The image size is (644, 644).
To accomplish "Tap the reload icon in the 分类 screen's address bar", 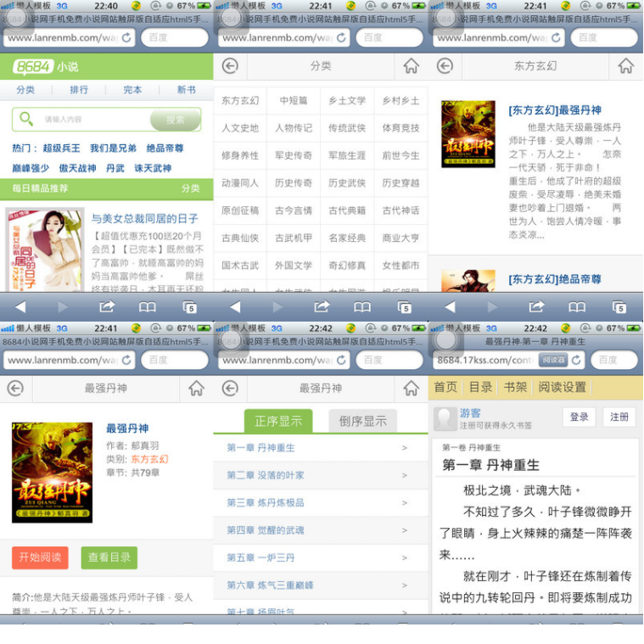I will coord(341,37).
